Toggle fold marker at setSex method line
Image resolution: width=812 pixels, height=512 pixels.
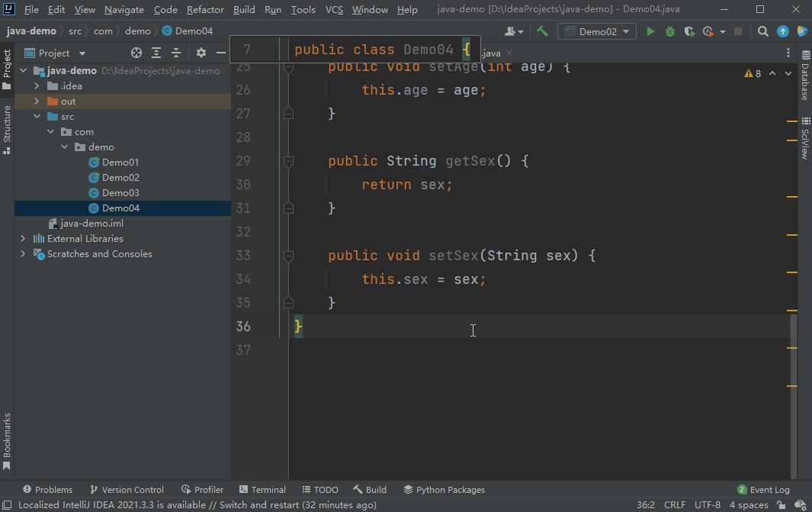(x=288, y=256)
